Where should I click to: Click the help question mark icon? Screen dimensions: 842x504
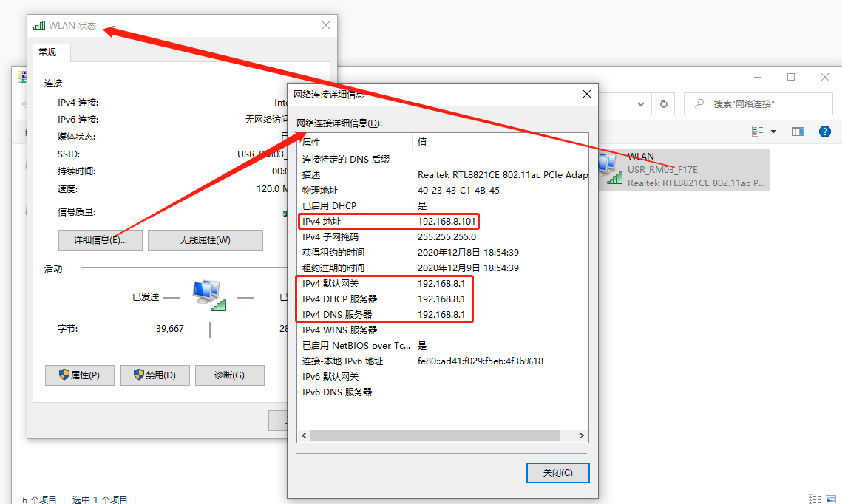pos(824,132)
